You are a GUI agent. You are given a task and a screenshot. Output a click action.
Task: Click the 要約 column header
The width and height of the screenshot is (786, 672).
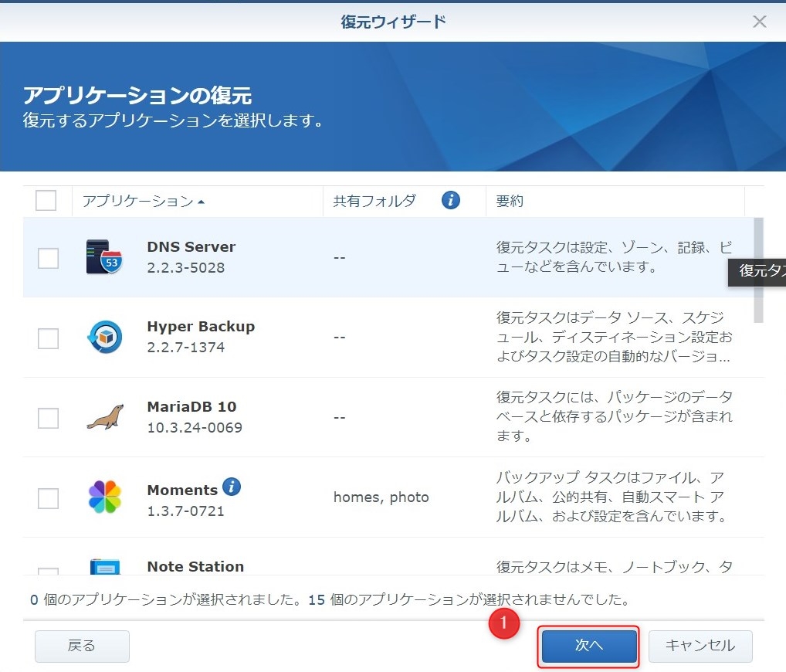pyautogui.click(x=510, y=201)
